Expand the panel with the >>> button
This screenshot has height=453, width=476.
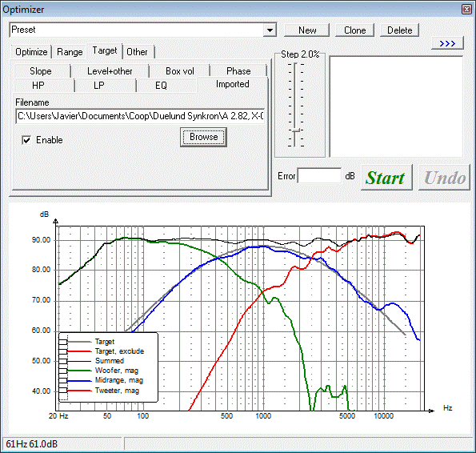click(x=447, y=43)
